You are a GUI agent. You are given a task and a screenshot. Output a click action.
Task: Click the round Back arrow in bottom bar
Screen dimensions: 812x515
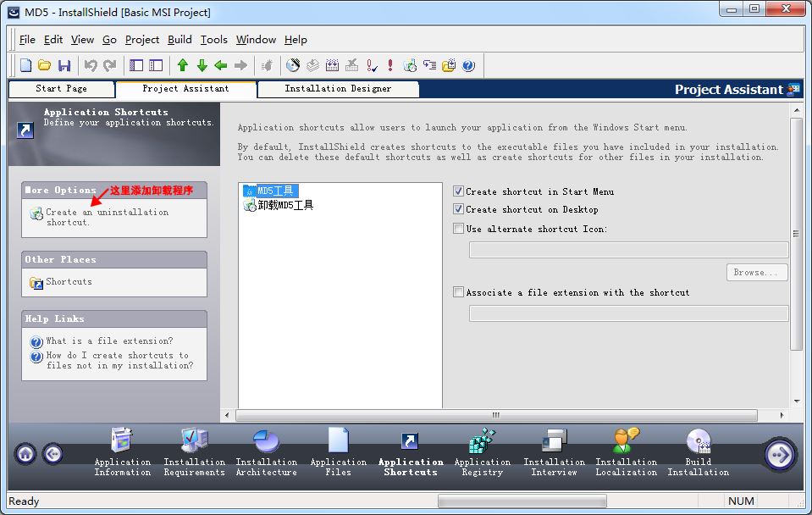(x=52, y=454)
